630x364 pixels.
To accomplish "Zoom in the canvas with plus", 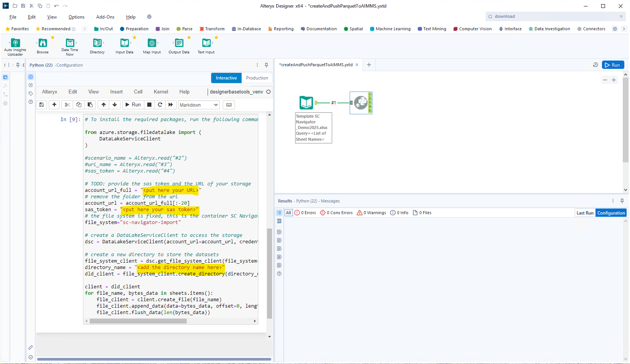I will (x=614, y=80).
